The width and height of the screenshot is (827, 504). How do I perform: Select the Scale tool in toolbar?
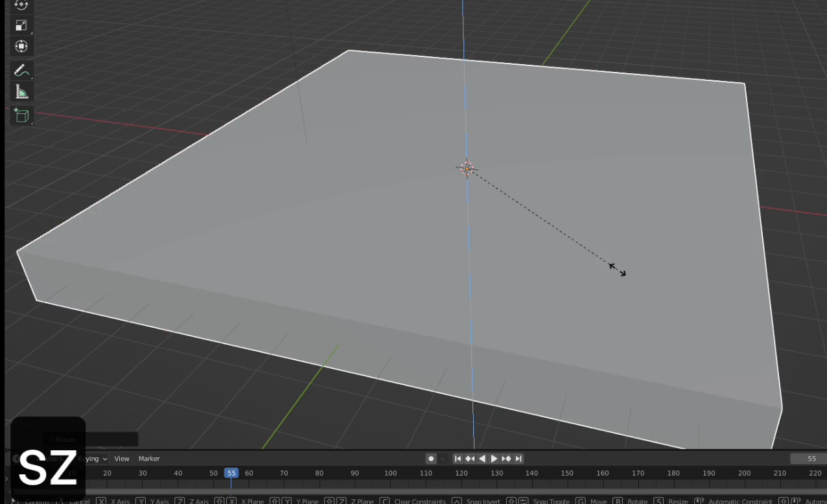pyautogui.click(x=21, y=25)
